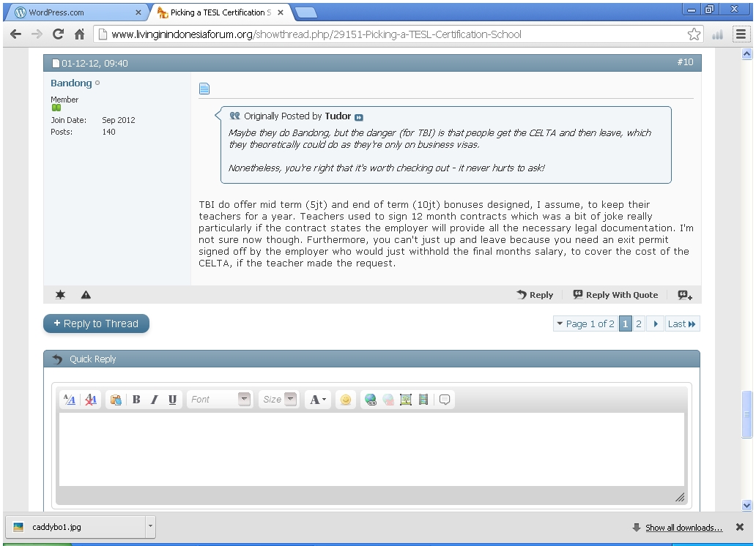The width and height of the screenshot is (756, 546).
Task: Click the switch editor mode icon
Action: coord(70,400)
